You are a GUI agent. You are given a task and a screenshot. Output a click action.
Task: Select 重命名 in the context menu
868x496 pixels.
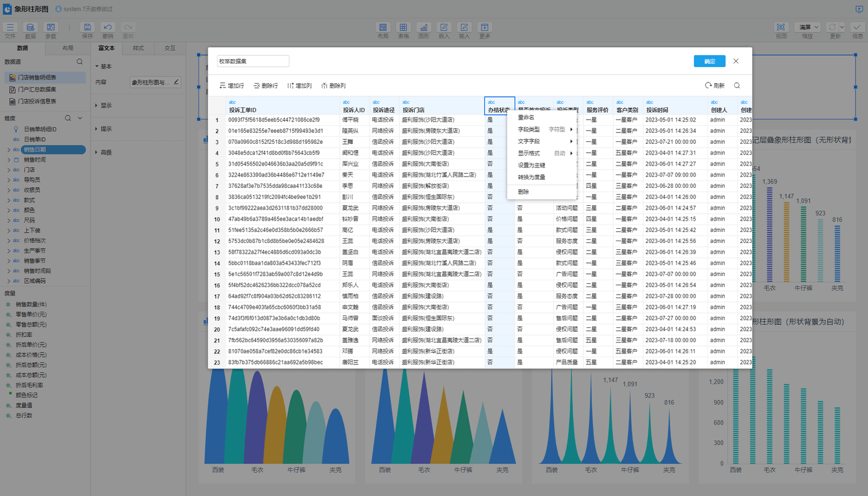(x=526, y=117)
